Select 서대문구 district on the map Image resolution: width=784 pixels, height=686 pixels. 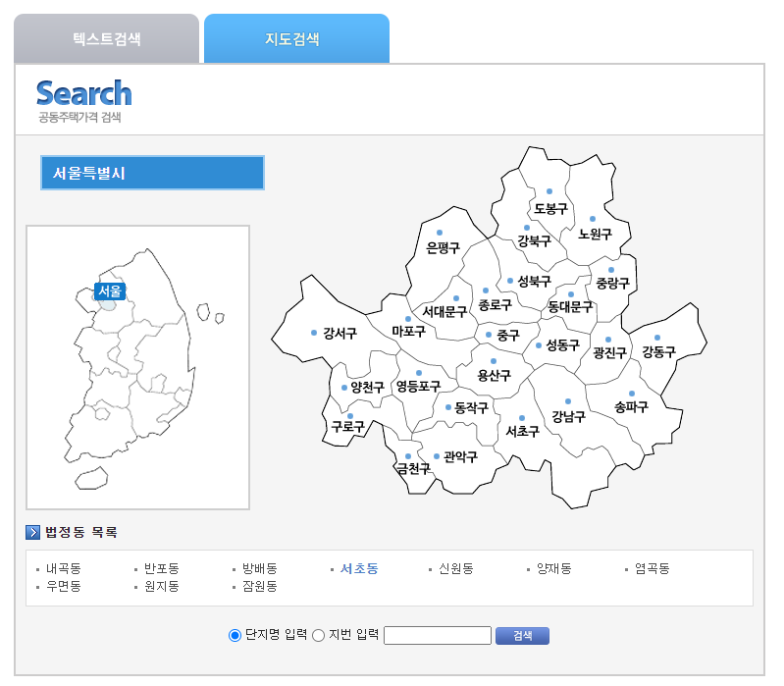pos(444,311)
